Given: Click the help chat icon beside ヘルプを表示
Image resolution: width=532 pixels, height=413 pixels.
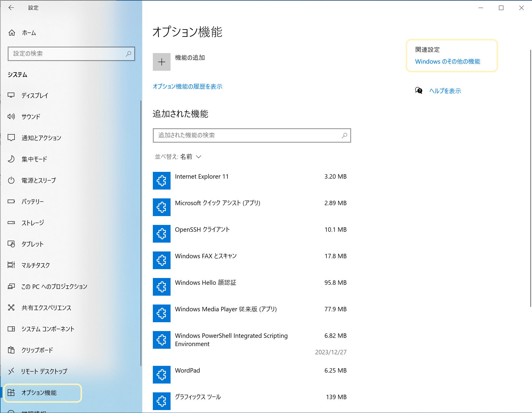Looking at the screenshot, I should (419, 91).
